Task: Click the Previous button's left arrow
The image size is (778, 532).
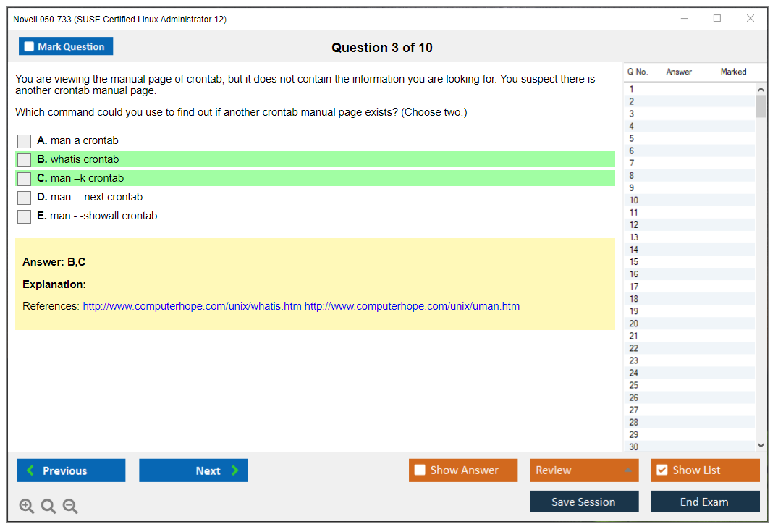Action: click(x=30, y=470)
